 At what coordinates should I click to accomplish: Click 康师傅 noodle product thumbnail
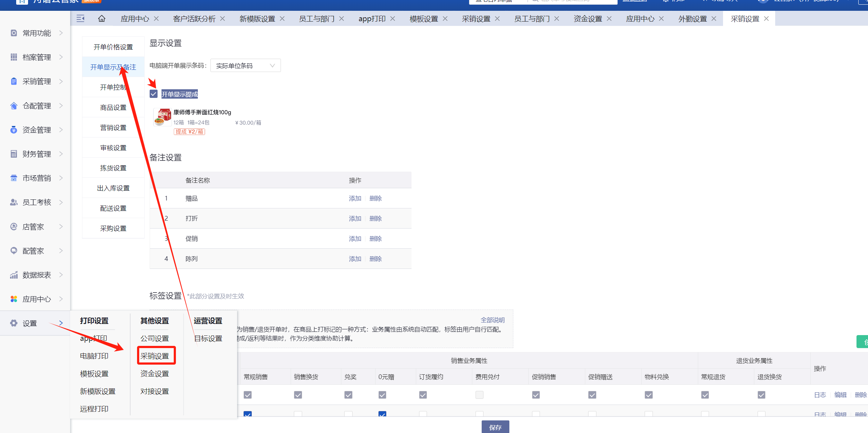(162, 117)
